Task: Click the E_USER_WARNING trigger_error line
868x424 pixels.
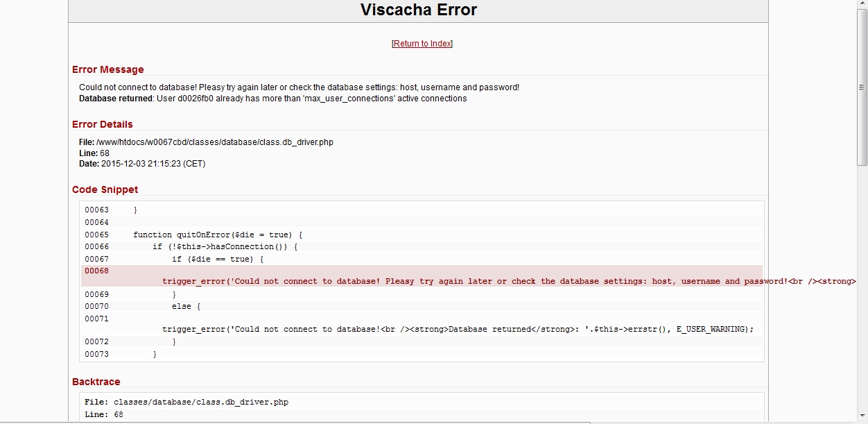Action: [x=458, y=330]
